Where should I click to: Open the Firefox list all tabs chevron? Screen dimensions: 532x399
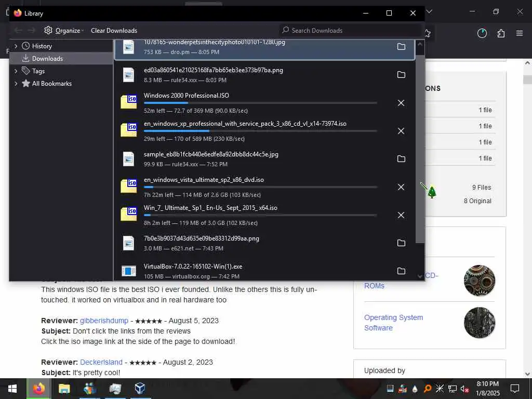(x=429, y=11)
